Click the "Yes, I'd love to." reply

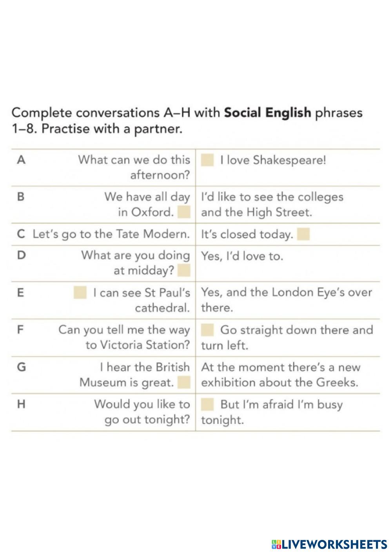[242, 256]
